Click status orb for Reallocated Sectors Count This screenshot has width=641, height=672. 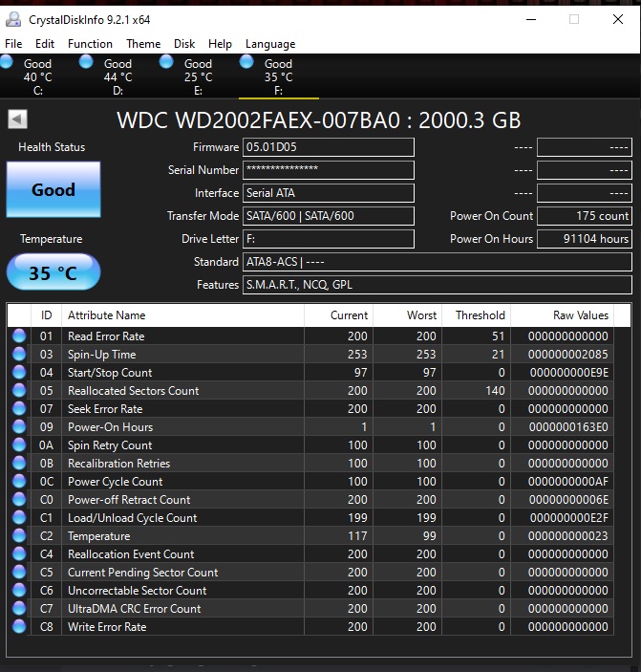19,391
